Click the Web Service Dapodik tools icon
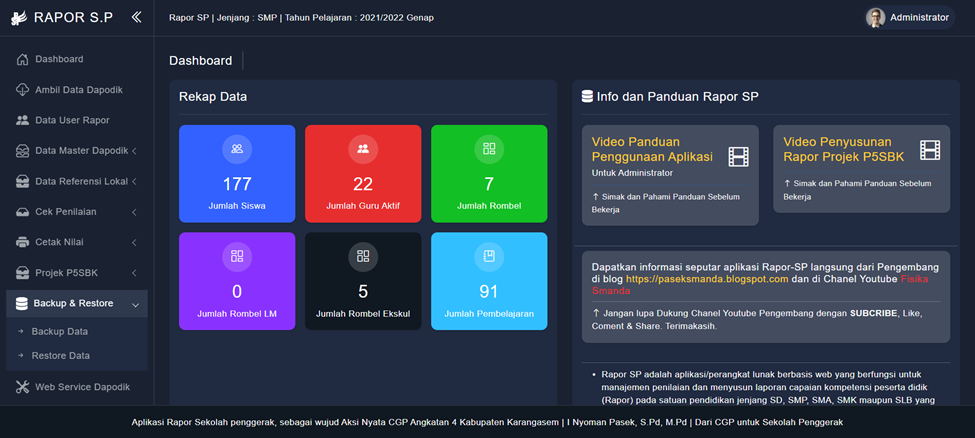The height and width of the screenshot is (438, 975). (x=23, y=387)
